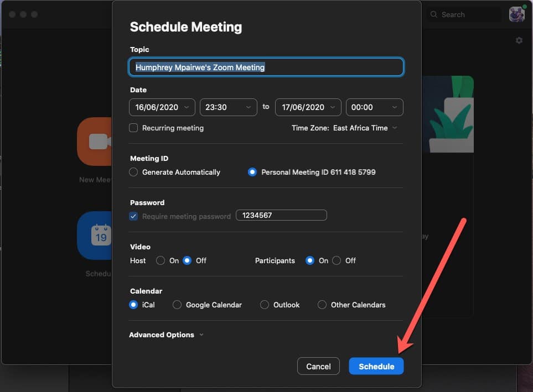Click the search magnifier icon

click(434, 14)
